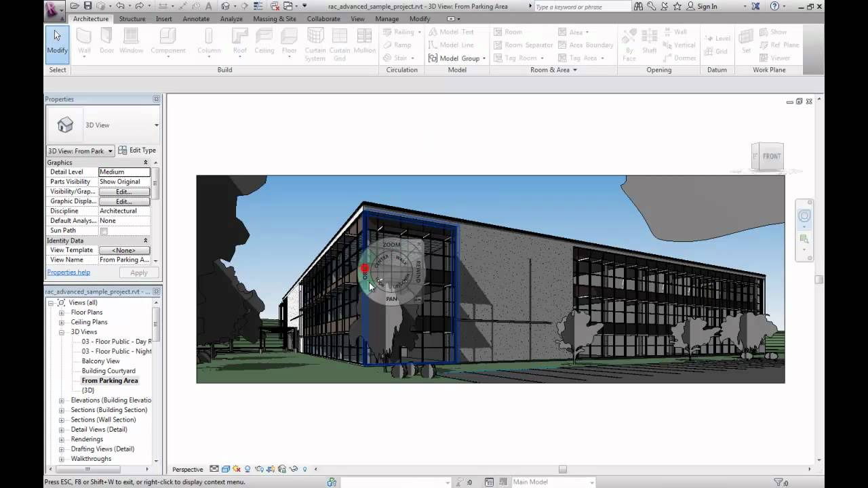Click the Help question mark icon
Viewport: 868px width, 488px height.
775,6
